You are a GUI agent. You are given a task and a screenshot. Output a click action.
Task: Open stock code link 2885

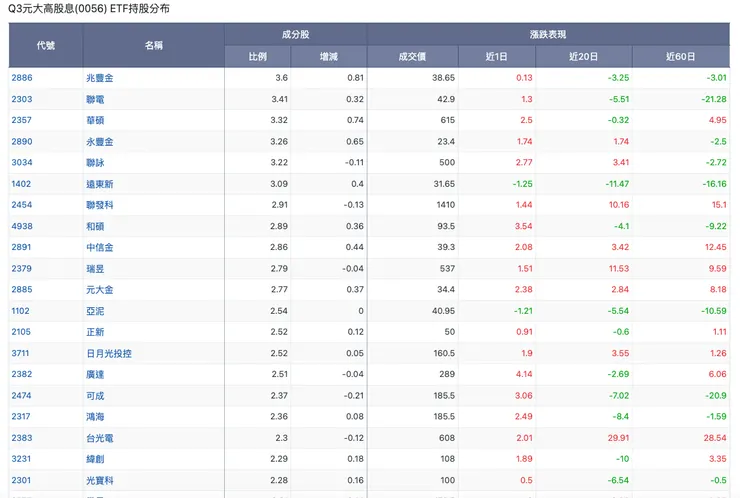click(22, 289)
